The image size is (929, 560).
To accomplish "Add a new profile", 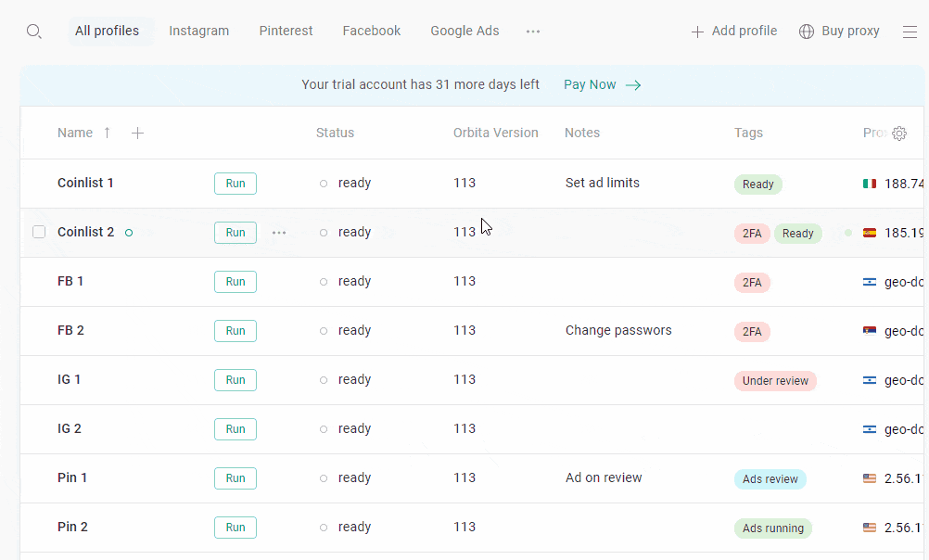I will click(x=734, y=32).
